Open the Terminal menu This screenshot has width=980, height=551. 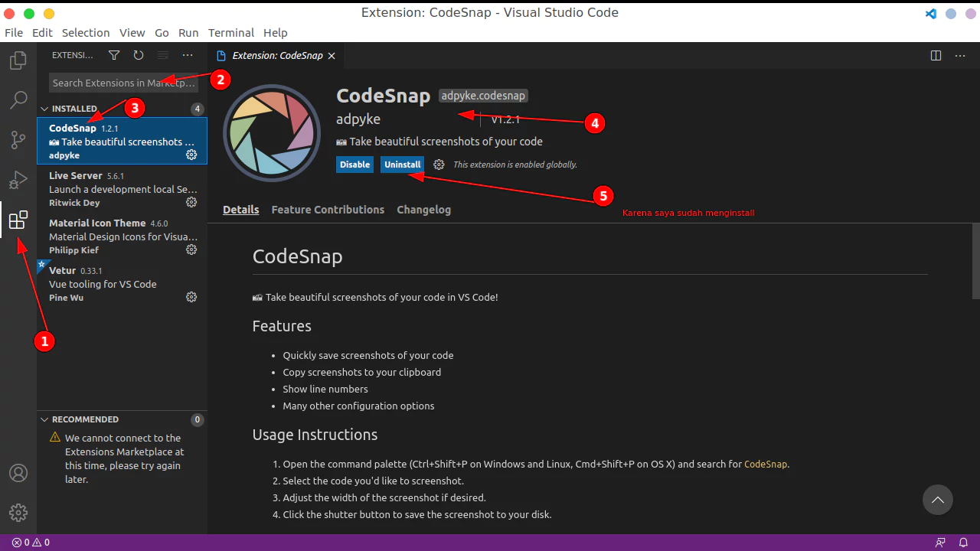coord(231,33)
